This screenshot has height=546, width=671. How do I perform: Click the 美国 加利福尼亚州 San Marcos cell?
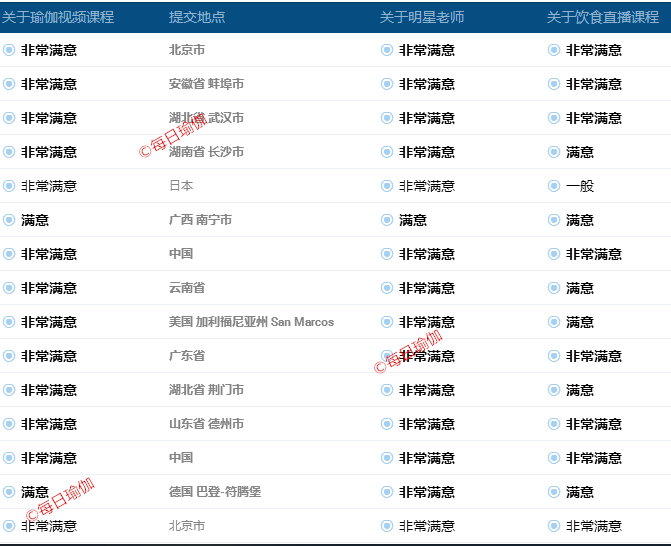[x=251, y=322]
